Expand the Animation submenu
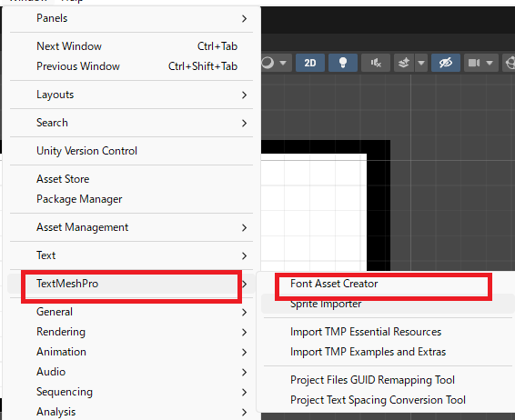The height and width of the screenshot is (420, 515). pyautogui.click(x=131, y=352)
